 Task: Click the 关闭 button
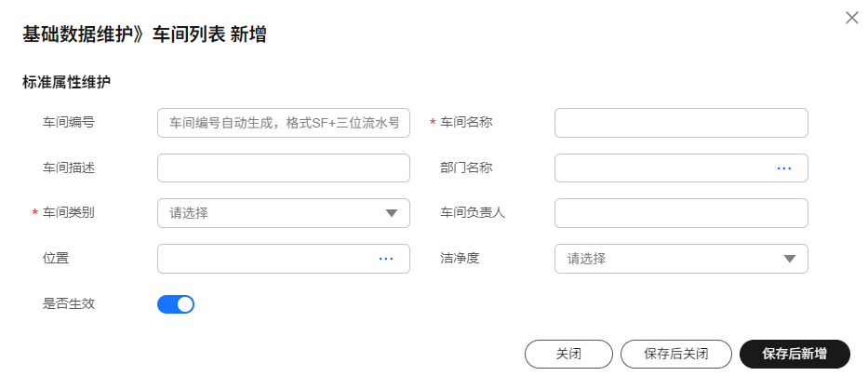point(568,355)
